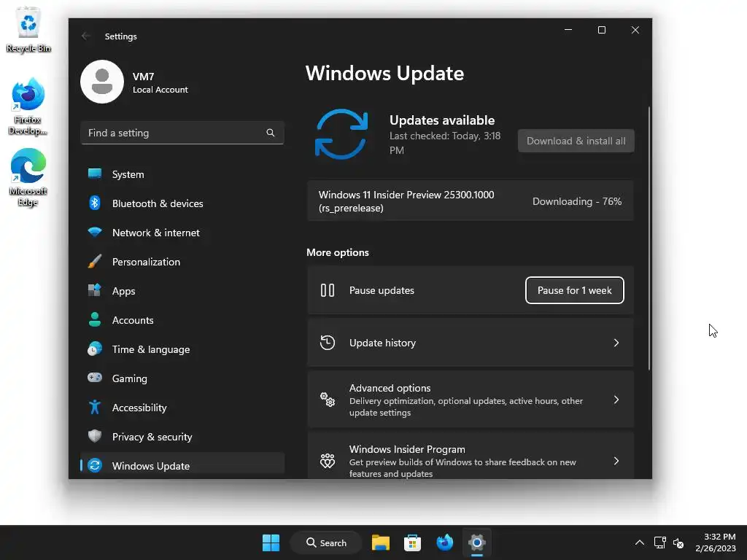747x560 pixels.
Task: Open the System settings category
Action: pyautogui.click(x=182, y=174)
